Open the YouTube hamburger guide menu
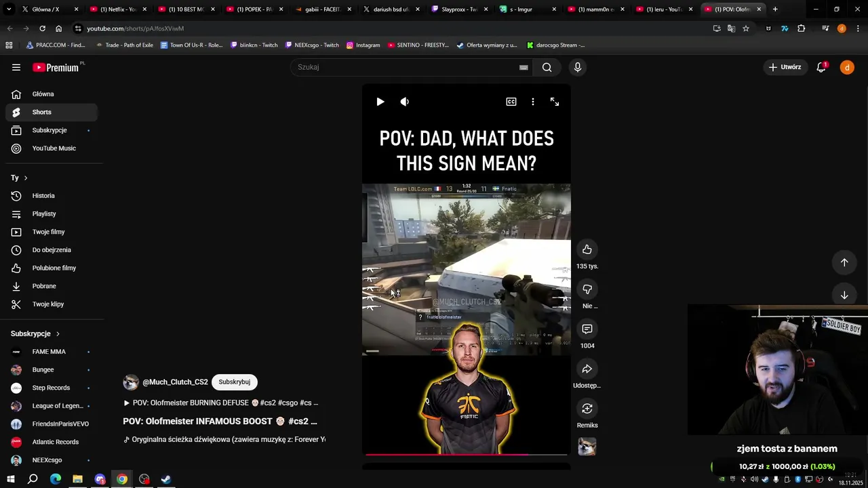The width and height of the screenshot is (868, 488). click(x=16, y=67)
